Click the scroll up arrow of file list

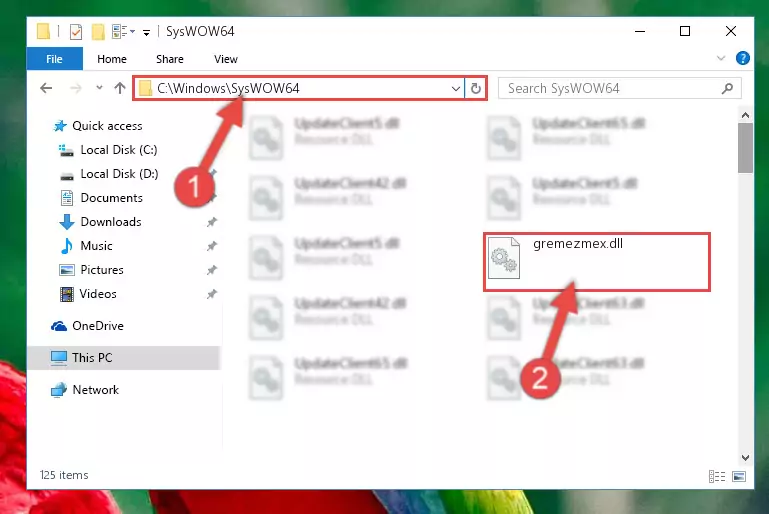click(x=745, y=115)
